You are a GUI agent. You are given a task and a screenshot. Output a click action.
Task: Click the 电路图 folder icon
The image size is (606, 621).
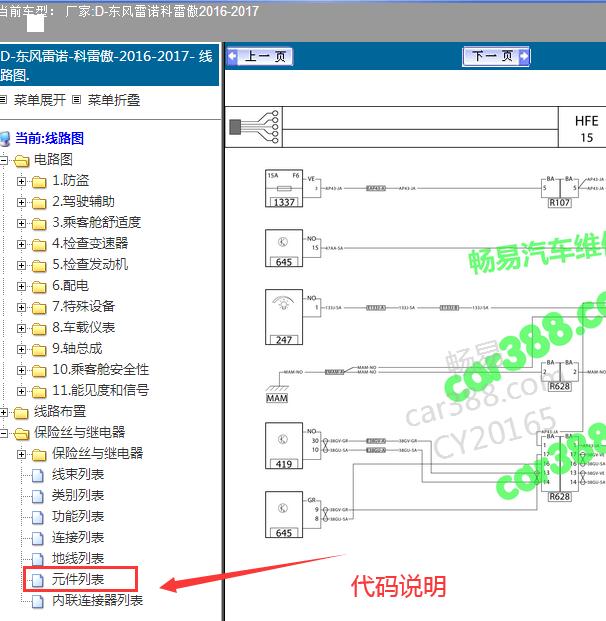(22, 161)
